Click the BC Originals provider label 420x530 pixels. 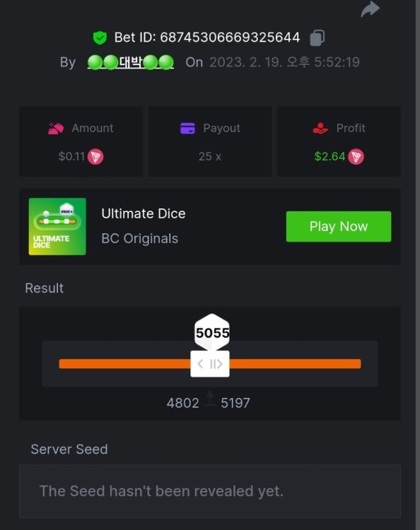pos(140,239)
